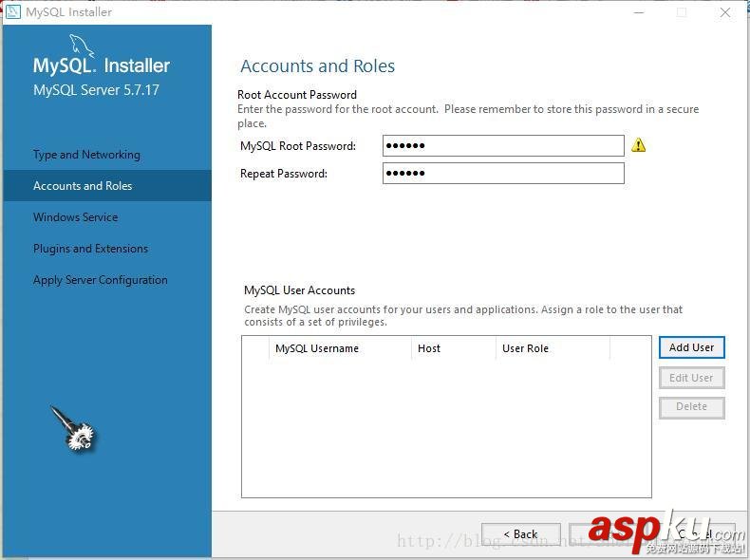750x560 pixels.
Task: Click the MySQL User Accounts label
Action: click(x=299, y=290)
